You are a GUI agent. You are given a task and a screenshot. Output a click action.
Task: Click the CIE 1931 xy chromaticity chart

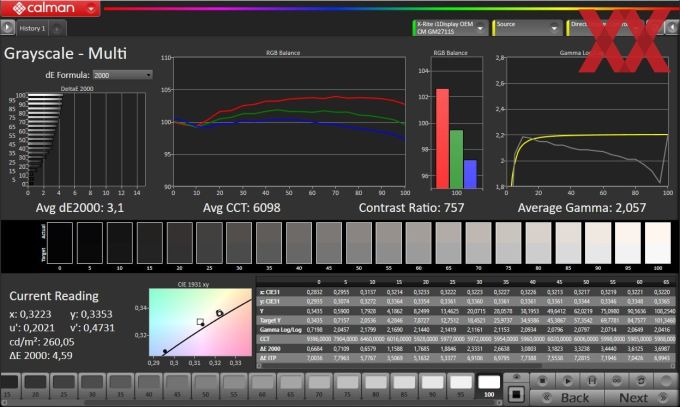click(x=200, y=322)
